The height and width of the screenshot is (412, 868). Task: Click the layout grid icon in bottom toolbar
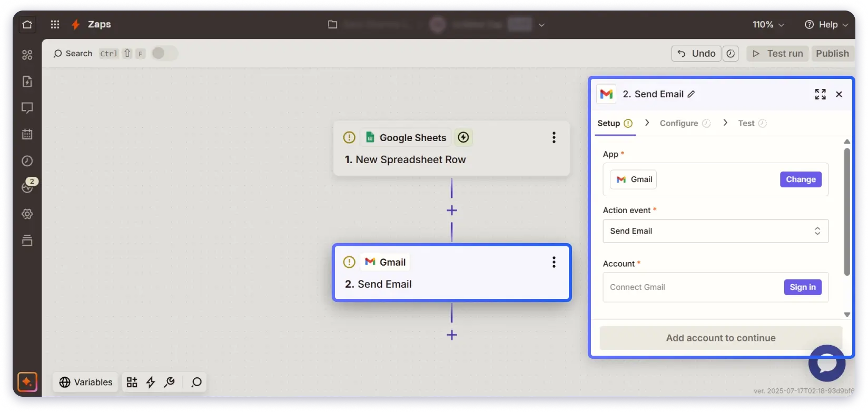(x=132, y=382)
